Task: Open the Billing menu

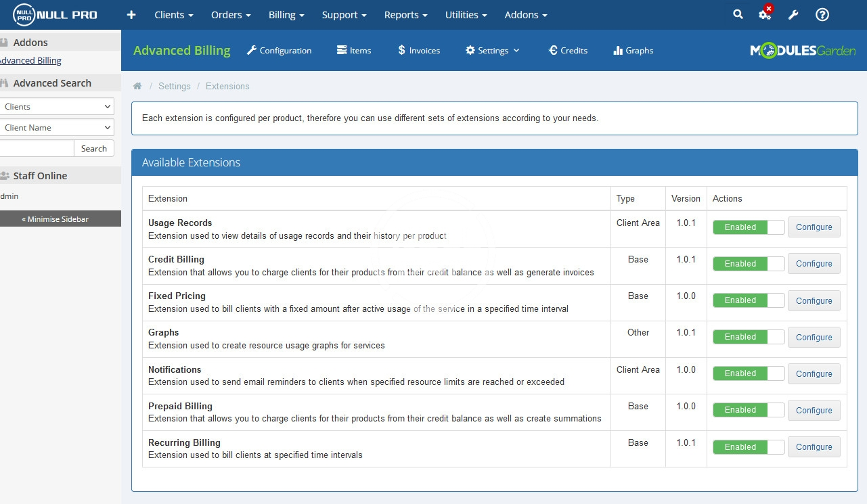Action: click(x=286, y=15)
